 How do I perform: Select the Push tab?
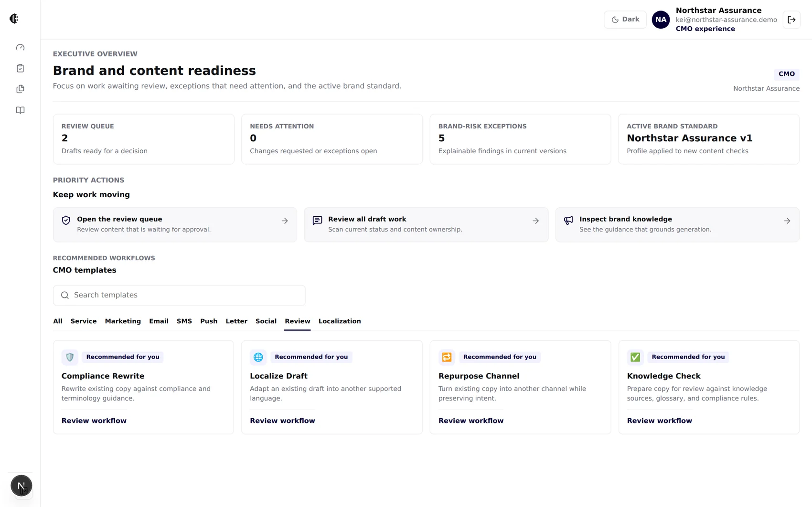click(209, 321)
